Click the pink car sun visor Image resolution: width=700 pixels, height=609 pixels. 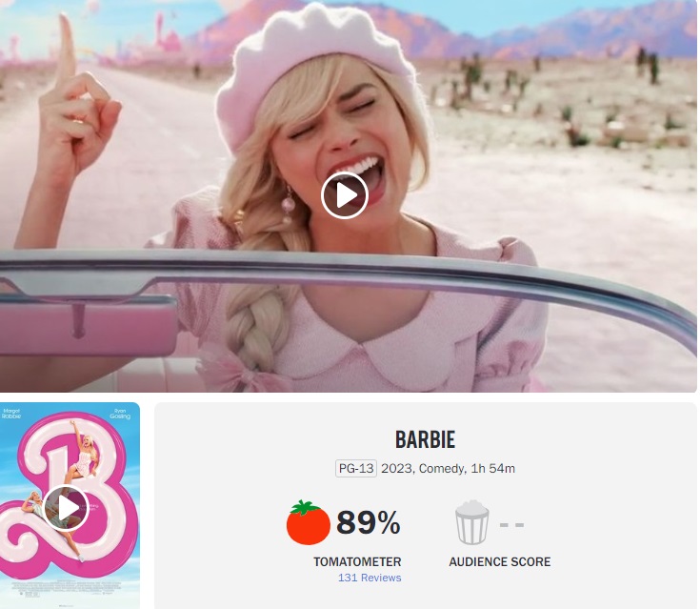point(87,326)
